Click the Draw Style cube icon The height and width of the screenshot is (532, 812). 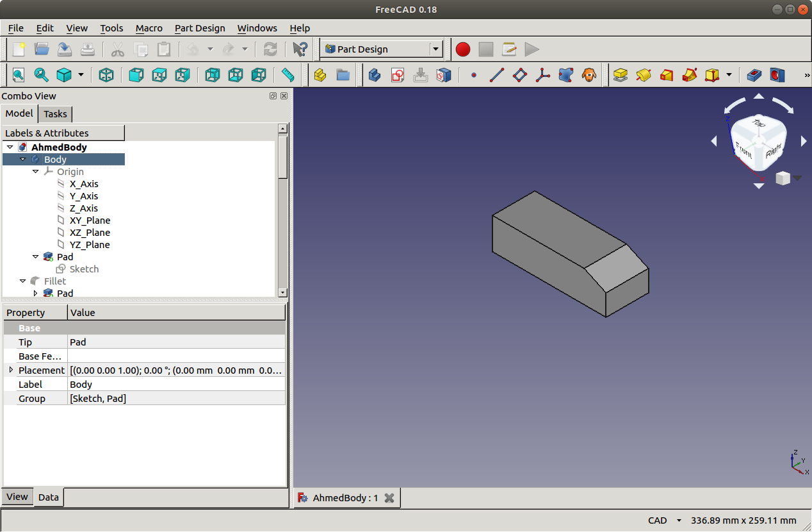coord(64,75)
